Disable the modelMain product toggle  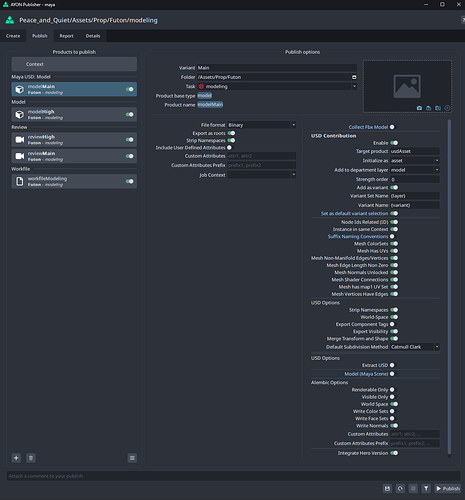point(130,89)
